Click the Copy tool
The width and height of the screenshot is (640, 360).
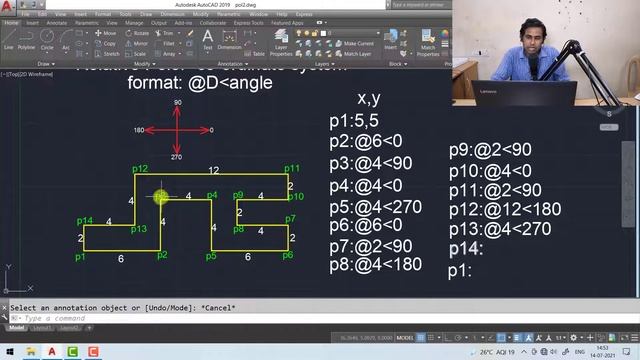tap(106, 44)
